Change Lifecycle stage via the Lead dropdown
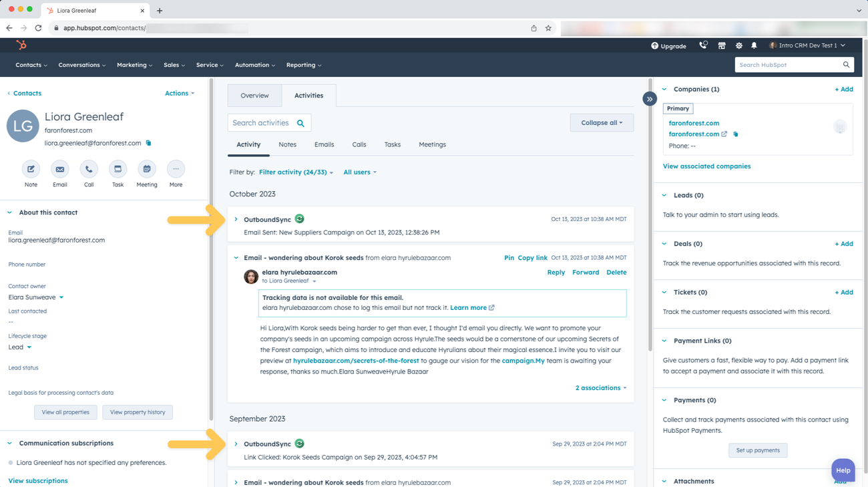Screen dimensions: 868x487 [20, 347]
